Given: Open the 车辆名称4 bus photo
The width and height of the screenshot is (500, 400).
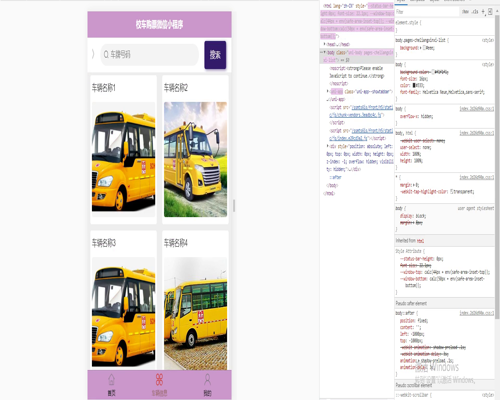Looking at the screenshot, I should pyautogui.click(x=195, y=313).
